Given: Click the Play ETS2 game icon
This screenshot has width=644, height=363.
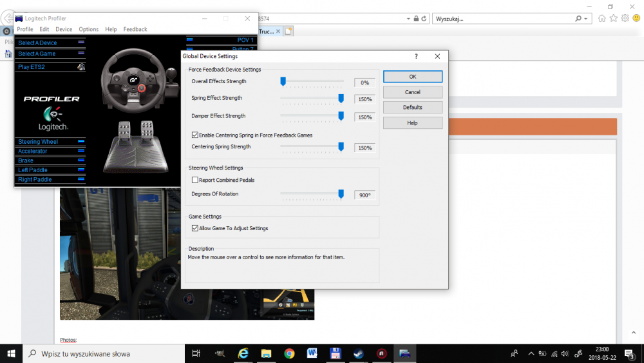Looking at the screenshot, I should click(x=80, y=66).
